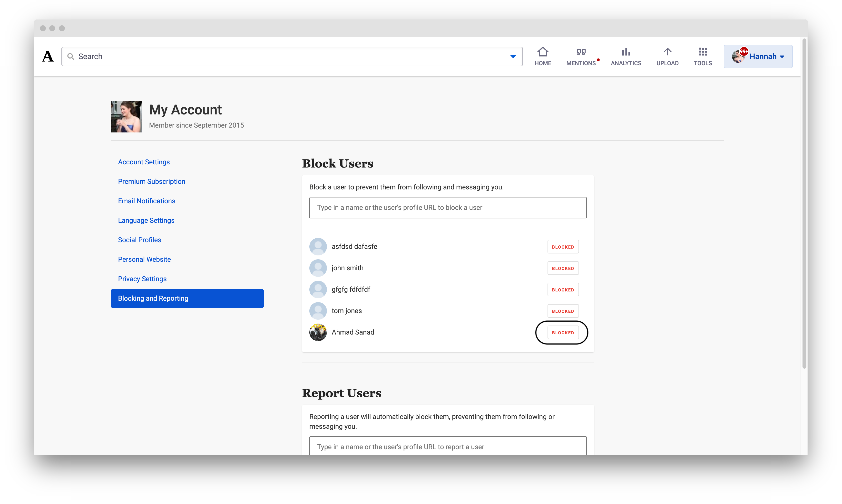Click the Home icon in the navigation bar
The width and height of the screenshot is (842, 504).
click(543, 56)
